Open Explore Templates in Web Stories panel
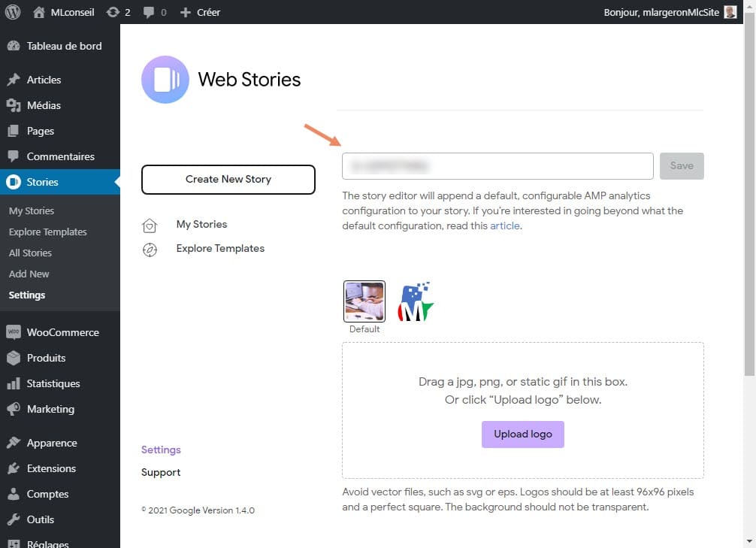This screenshot has width=756, height=548. coord(220,248)
